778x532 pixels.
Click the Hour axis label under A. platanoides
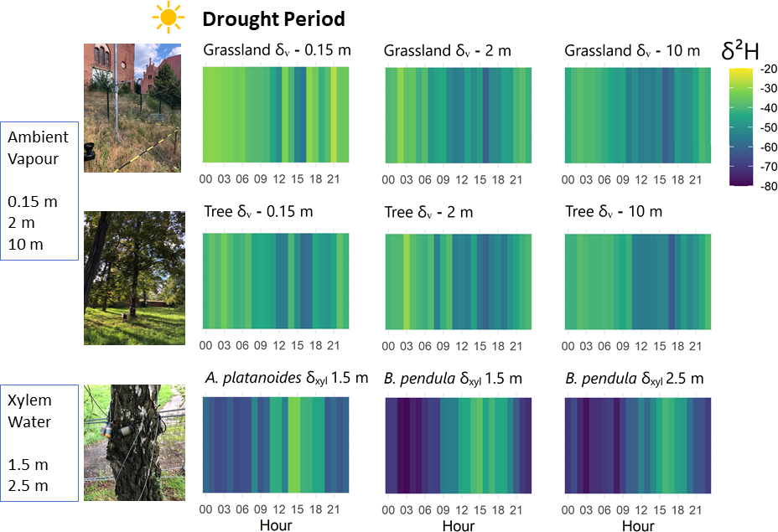coord(276,524)
